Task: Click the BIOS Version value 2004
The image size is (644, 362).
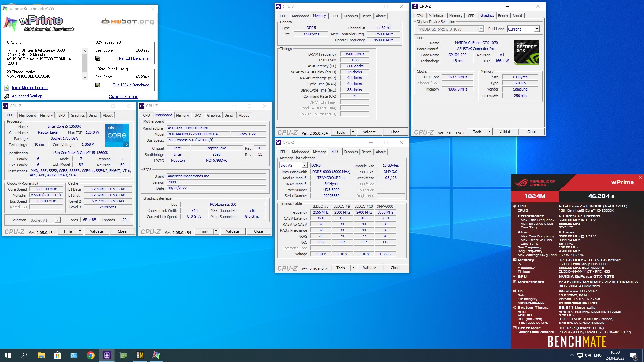Action: pyautogui.click(x=216, y=182)
